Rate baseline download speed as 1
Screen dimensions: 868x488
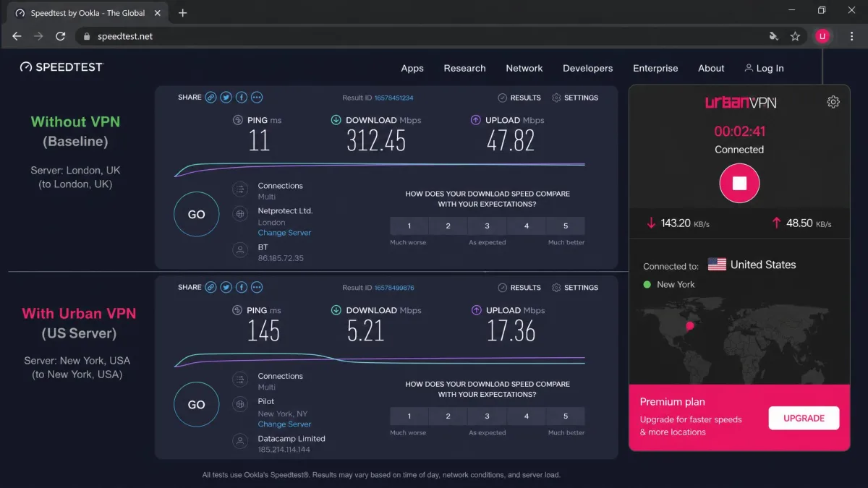point(409,226)
